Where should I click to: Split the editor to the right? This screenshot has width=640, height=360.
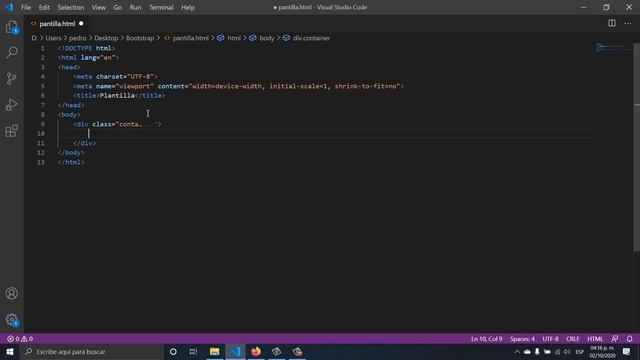[611, 23]
